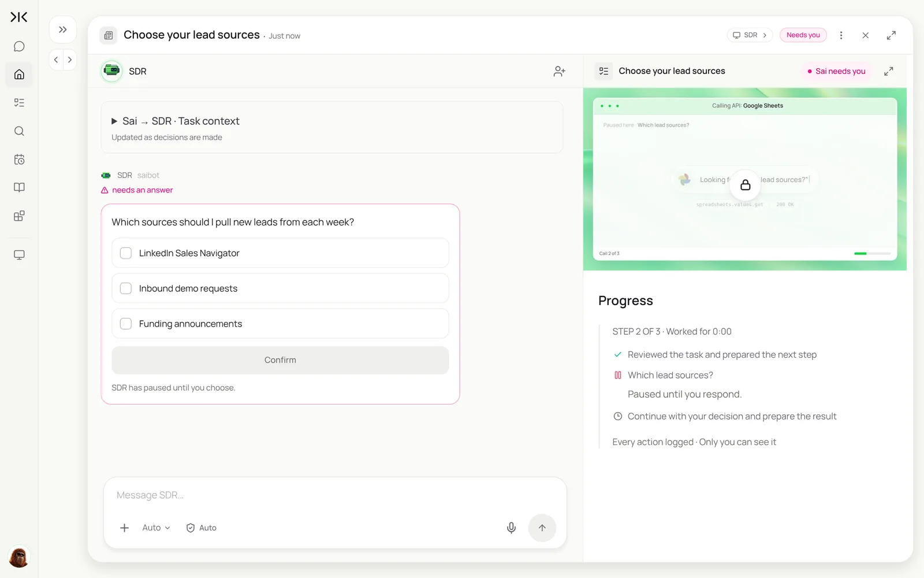Click the document icon beside the page title
This screenshot has width=924, height=578.
108,35
